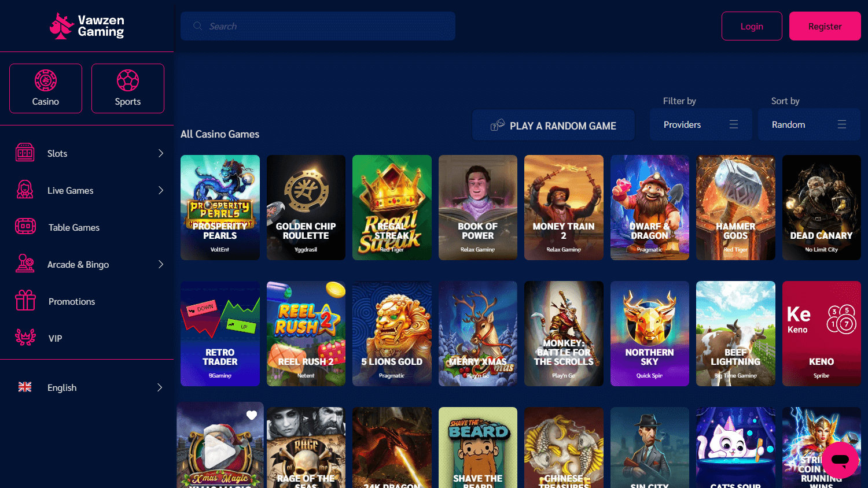Viewport: 868px width, 488px height.
Task: Click the Promotions gift icon
Action: click(25, 301)
